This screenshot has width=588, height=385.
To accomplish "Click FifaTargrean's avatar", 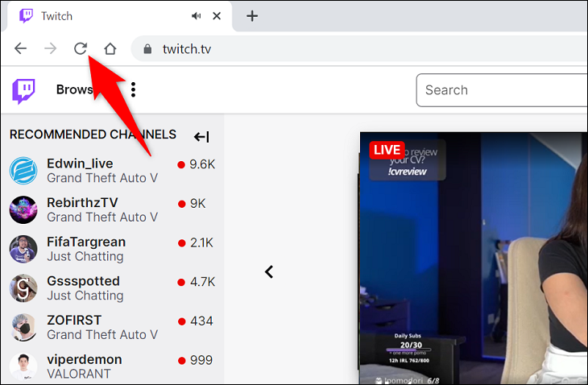I will coord(23,249).
